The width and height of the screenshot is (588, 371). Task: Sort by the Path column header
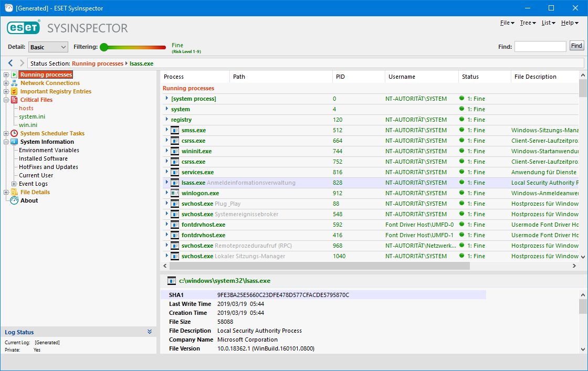(281, 77)
